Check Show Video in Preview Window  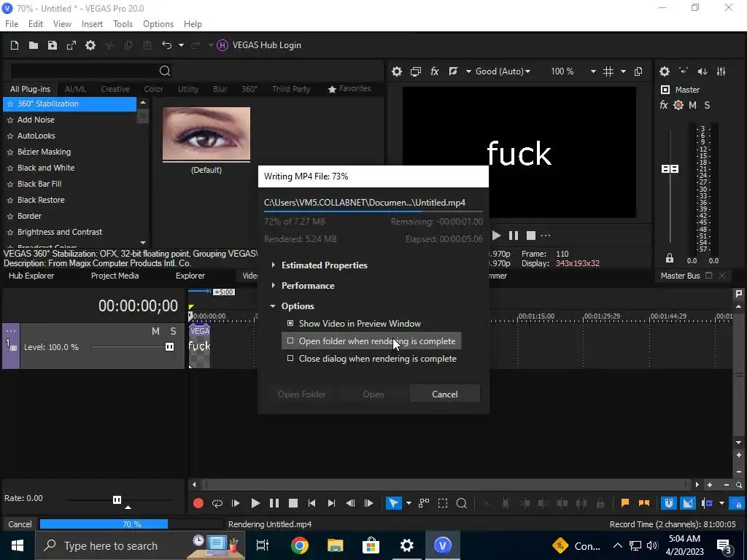click(290, 323)
